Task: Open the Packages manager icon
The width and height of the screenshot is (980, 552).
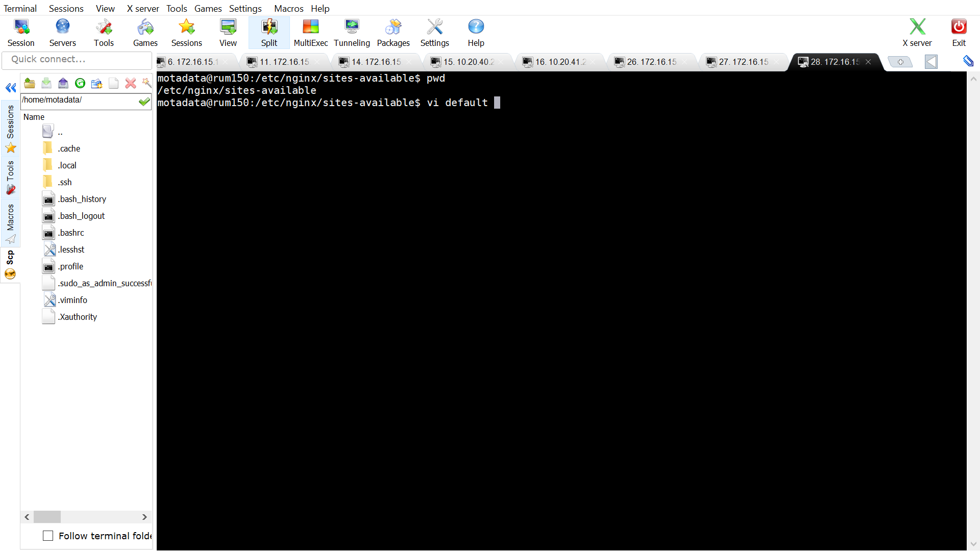Action: (393, 33)
